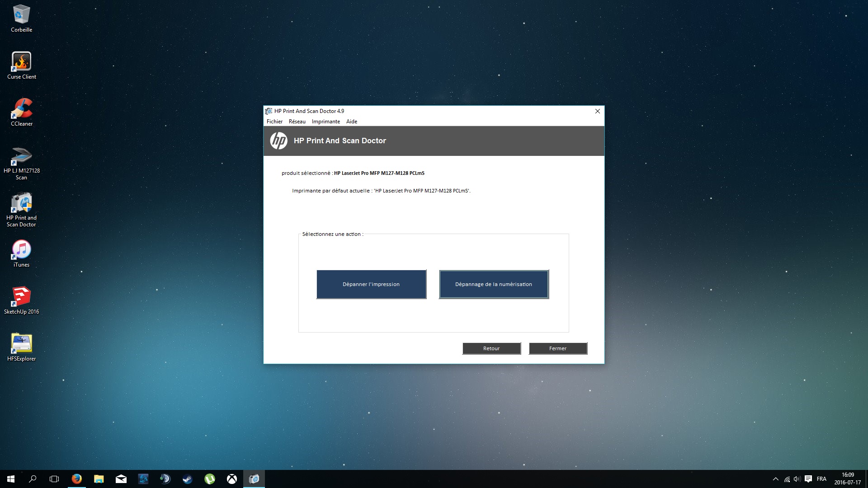
Task: Open the Réseau menu
Action: pyautogui.click(x=297, y=122)
